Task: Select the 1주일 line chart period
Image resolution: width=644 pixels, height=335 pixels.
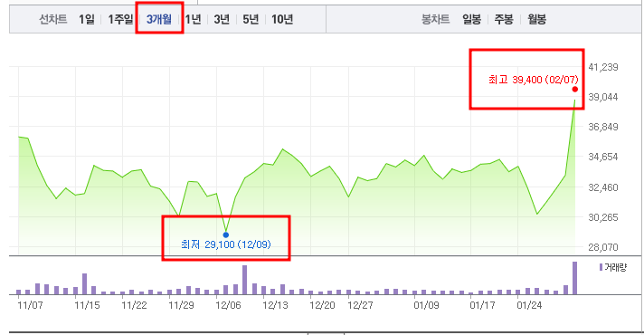Action: coord(120,19)
